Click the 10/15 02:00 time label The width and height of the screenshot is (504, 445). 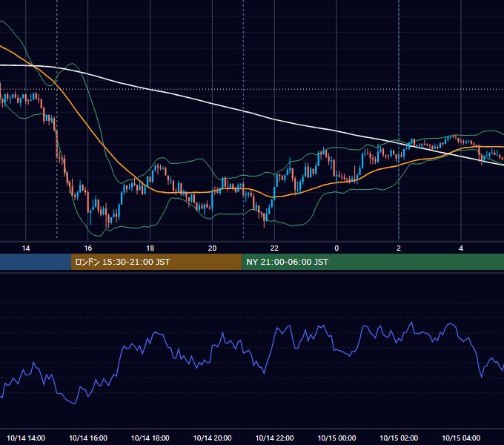point(399,438)
